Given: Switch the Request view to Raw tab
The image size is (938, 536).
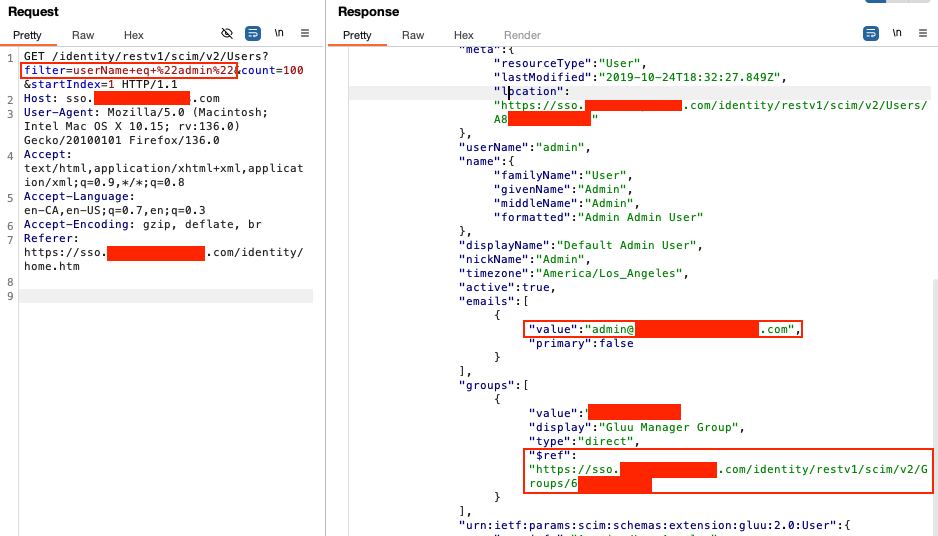Looking at the screenshot, I should 83,35.
